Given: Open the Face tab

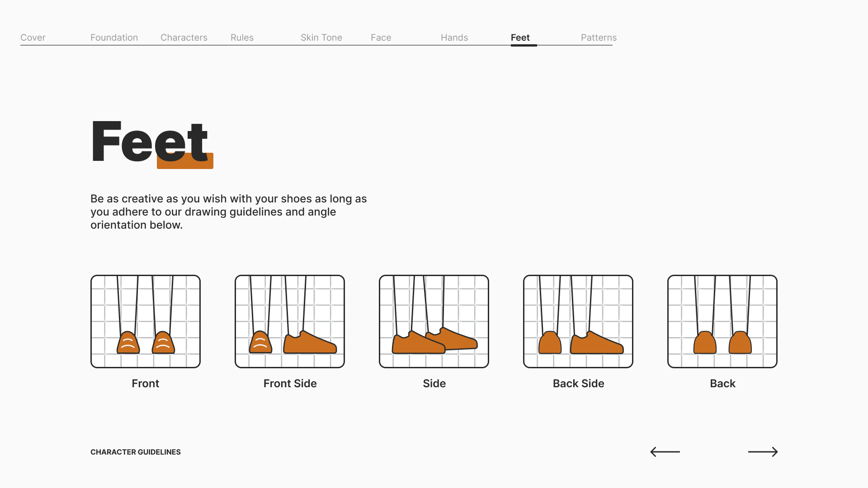Looking at the screenshot, I should (x=381, y=38).
